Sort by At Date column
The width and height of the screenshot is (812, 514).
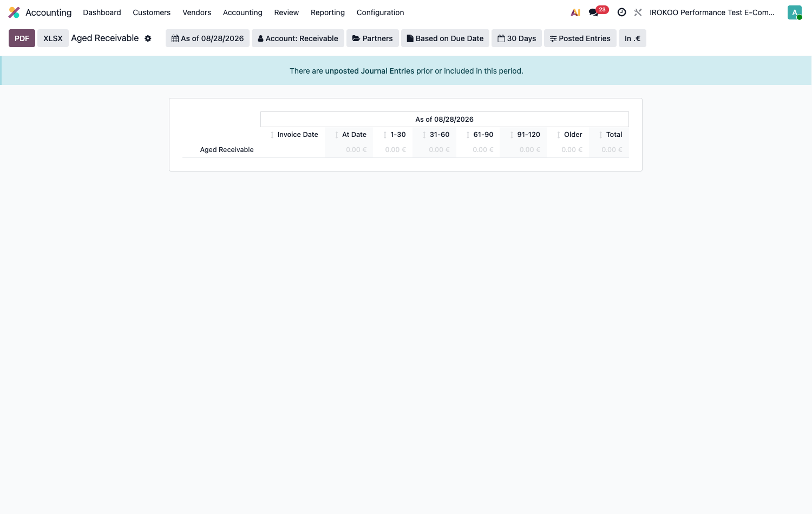351,135
